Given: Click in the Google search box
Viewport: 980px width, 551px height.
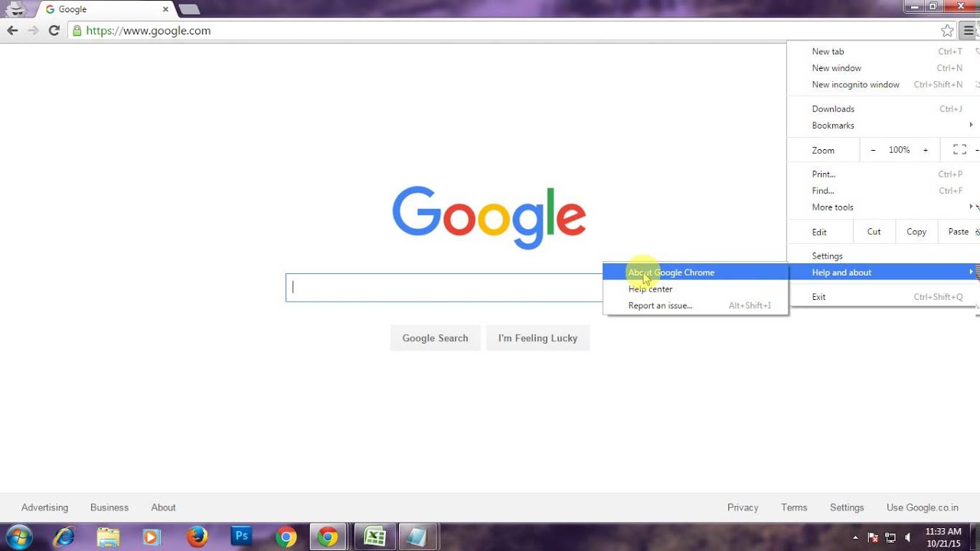Looking at the screenshot, I should 444,288.
